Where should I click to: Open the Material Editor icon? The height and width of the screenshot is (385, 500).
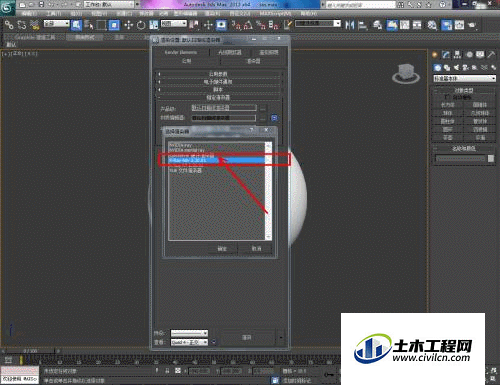pyautogui.click(x=432, y=25)
